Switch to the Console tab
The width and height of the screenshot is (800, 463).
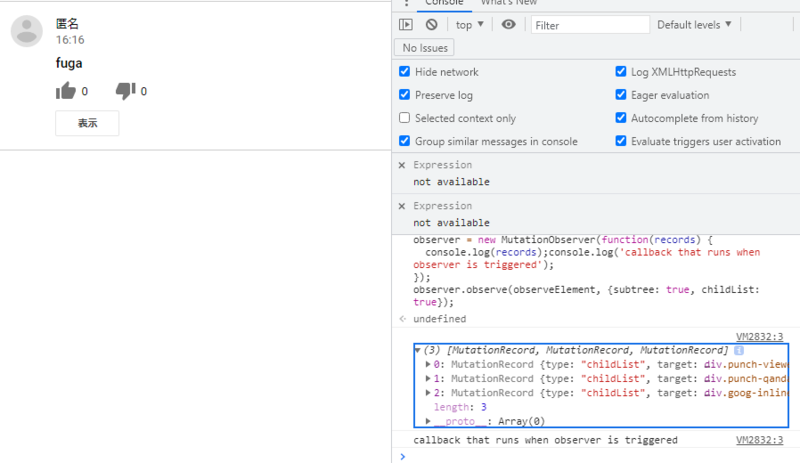(444, 3)
